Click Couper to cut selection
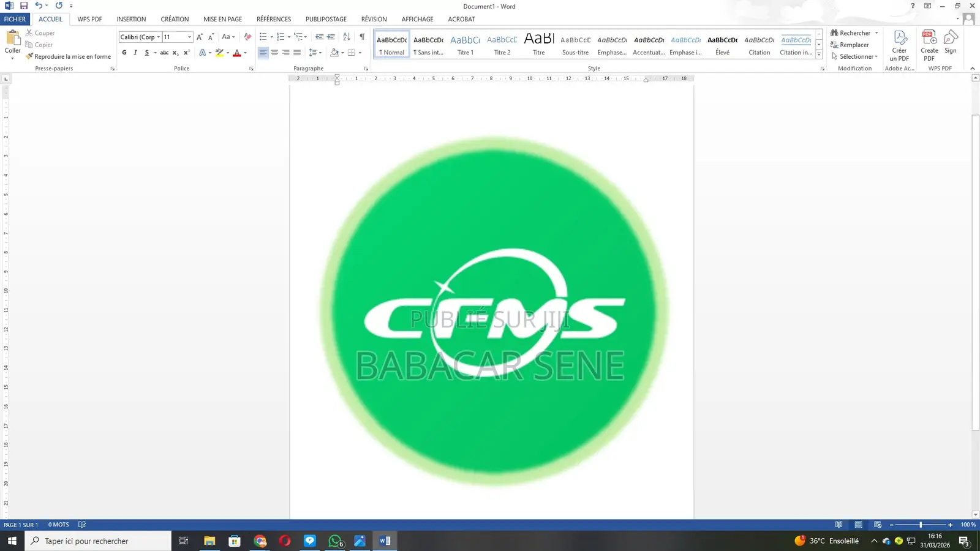The width and height of the screenshot is (980, 551). 40,33
